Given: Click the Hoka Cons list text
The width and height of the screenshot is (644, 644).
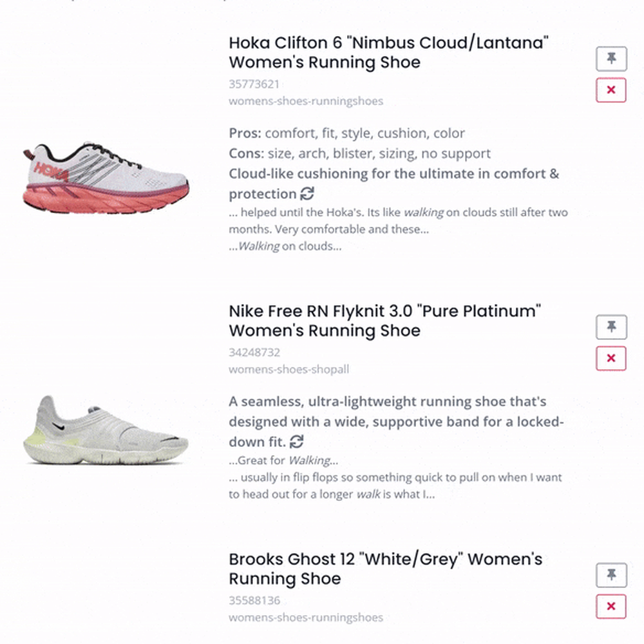Looking at the screenshot, I should pos(360,153).
